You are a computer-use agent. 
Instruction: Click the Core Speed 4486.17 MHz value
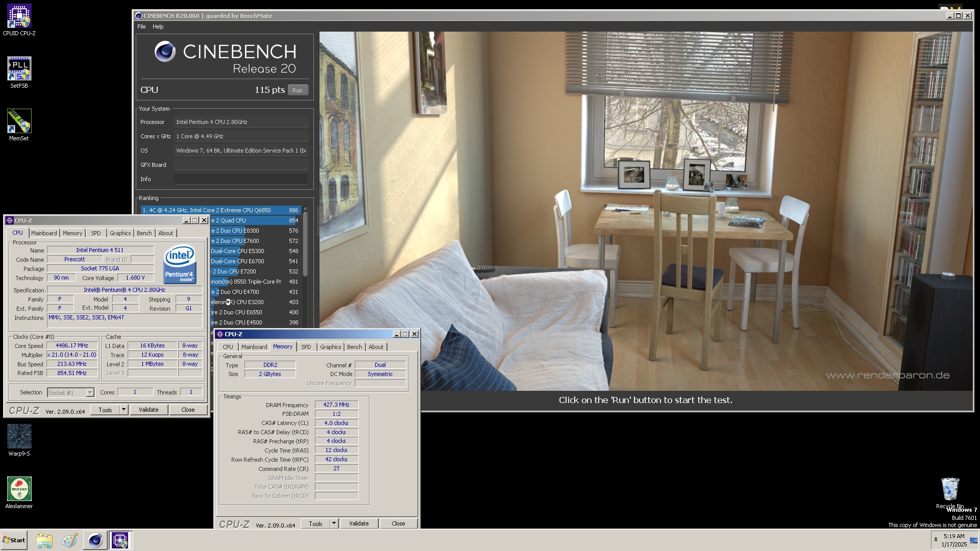[72, 345]
